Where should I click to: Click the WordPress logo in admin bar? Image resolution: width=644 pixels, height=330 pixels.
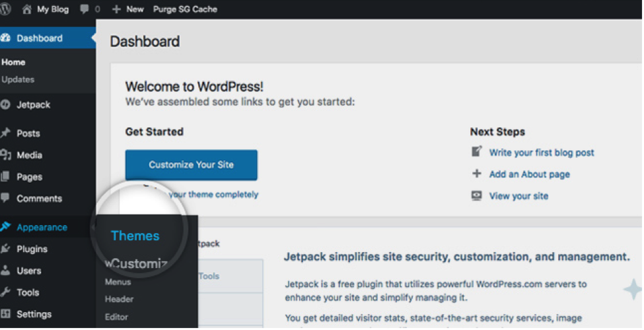pos(5,9)
